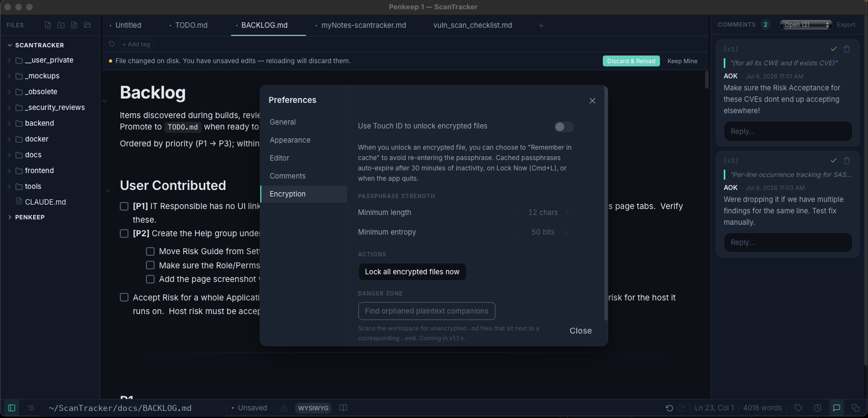Click the document icon in Files header
868x418 pixels.
74,25
